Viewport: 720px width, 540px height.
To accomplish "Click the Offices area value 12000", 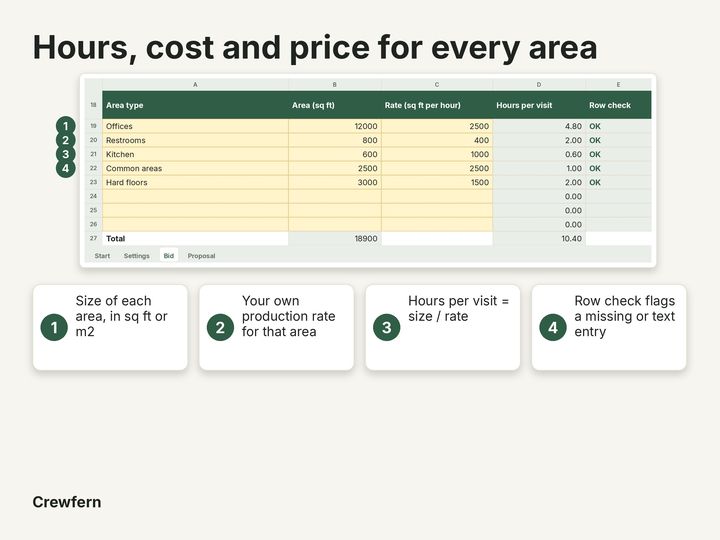I will [x=366, y=126].
